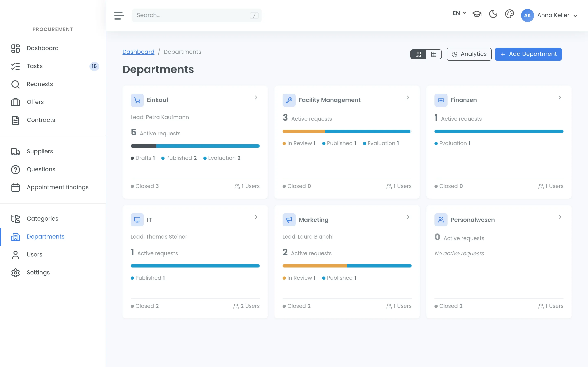Screen dimensions: 588x367
Task: Open the EN language dropdown
Action: pos(459,13)
